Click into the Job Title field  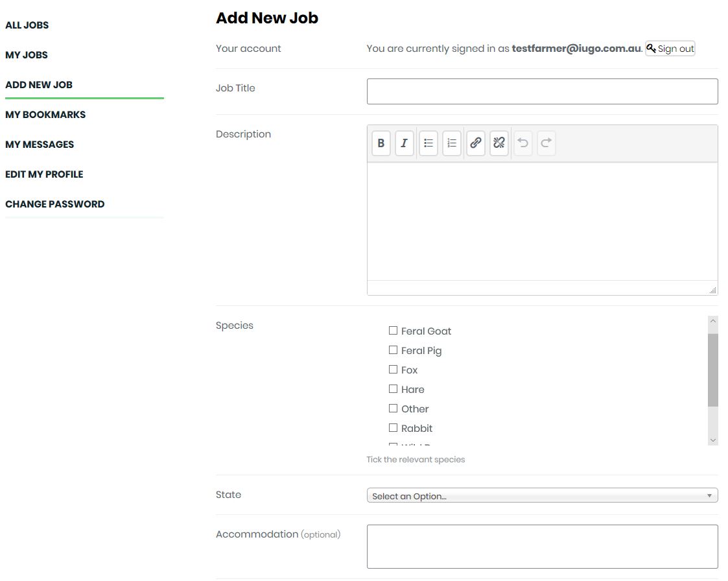(542, 91)
